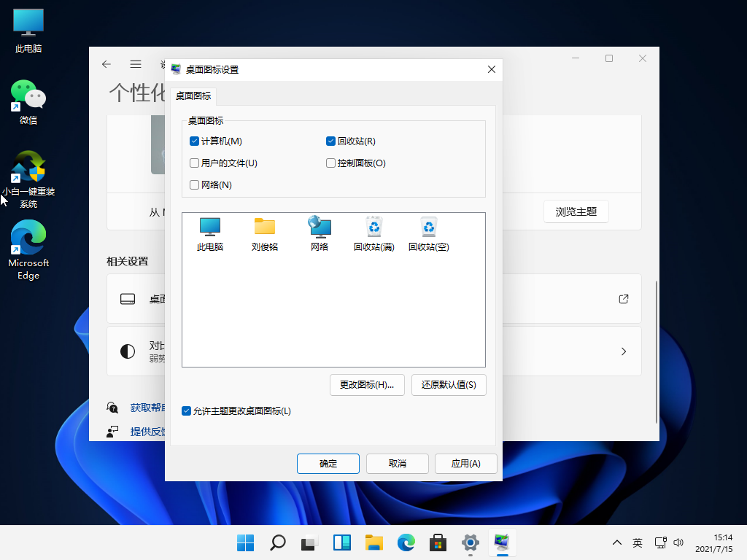The width and height of the screenshot is (747, 560).
Task: Click the 浏览主题 button
Action: coord(576,211)
